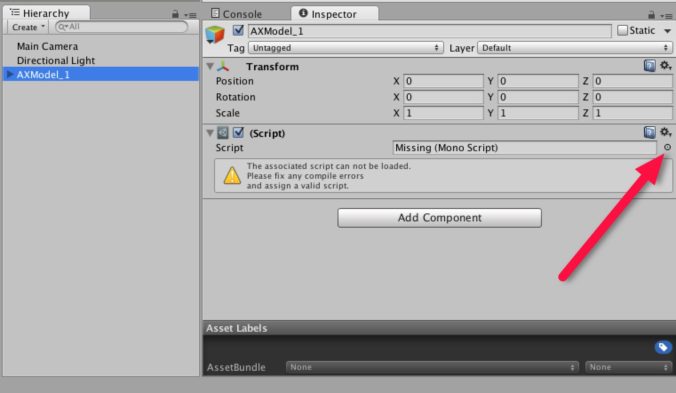The width and height of the screenshot is (676, 393).
Task: Click the Scale X field
Action: click(443, 113)
